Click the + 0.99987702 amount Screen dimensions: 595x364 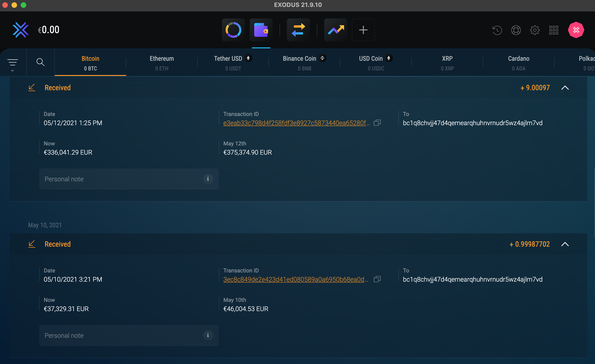[x=530, y=244]
